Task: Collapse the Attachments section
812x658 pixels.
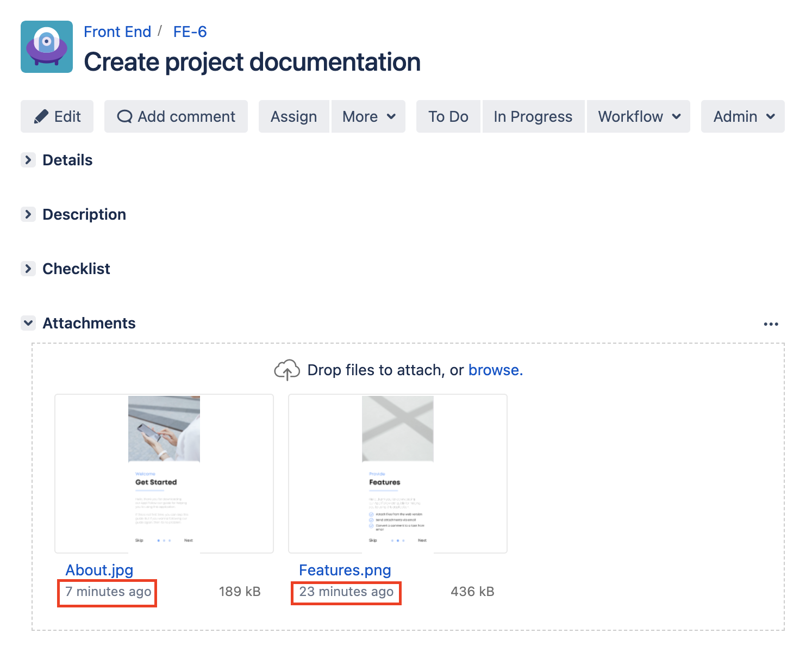Action: [28, 323]
